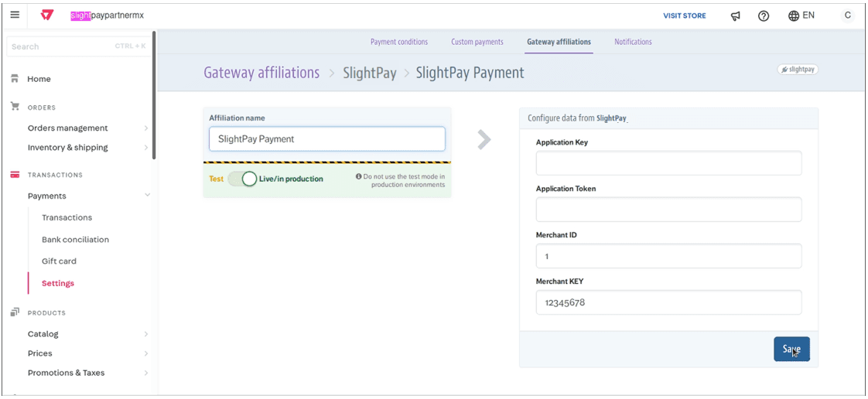Click the Merchant KEY field
The height and width of the screenshot is (399, 868).
[x=668, y=302]
